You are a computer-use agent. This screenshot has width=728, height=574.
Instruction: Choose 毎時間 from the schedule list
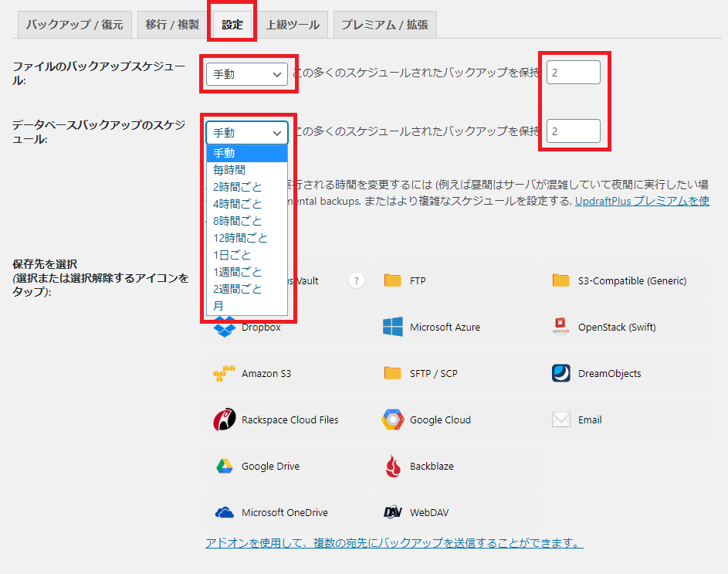coord(247,170)
